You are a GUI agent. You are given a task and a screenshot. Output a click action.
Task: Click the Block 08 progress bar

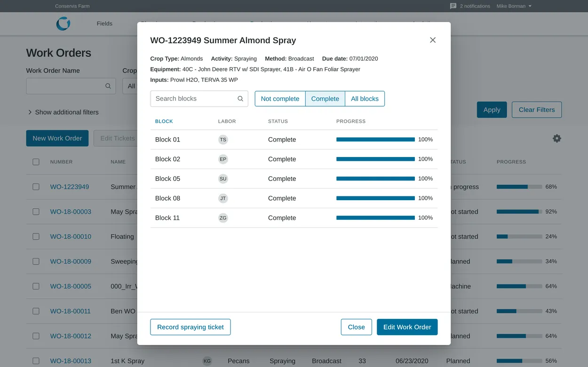coord(375,198)
